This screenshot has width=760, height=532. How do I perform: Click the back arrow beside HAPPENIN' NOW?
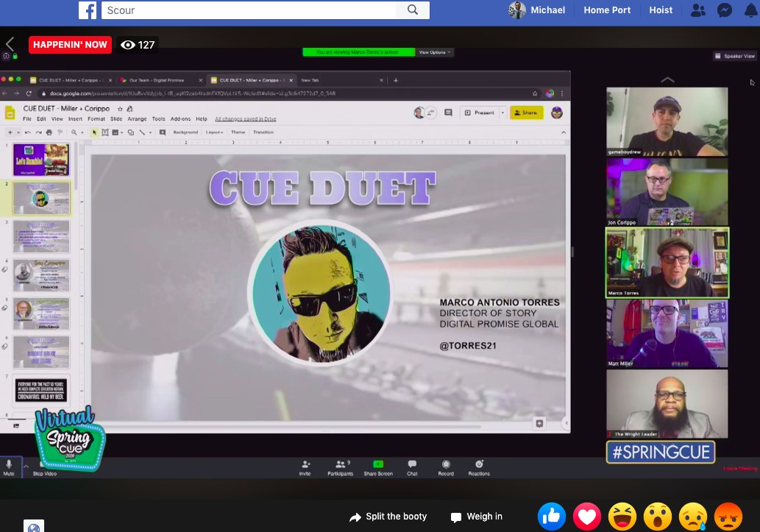point(10,44)
